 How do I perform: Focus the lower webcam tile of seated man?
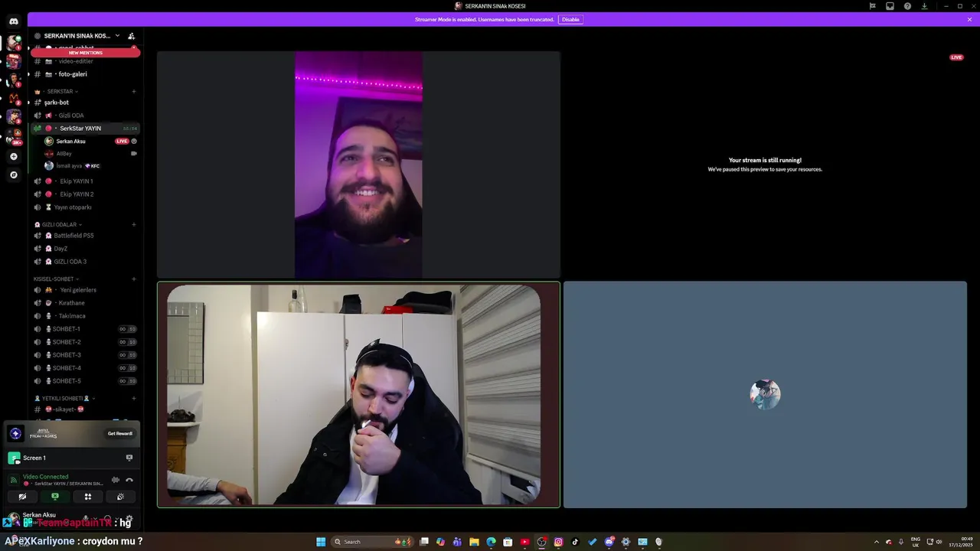point(358,395)
